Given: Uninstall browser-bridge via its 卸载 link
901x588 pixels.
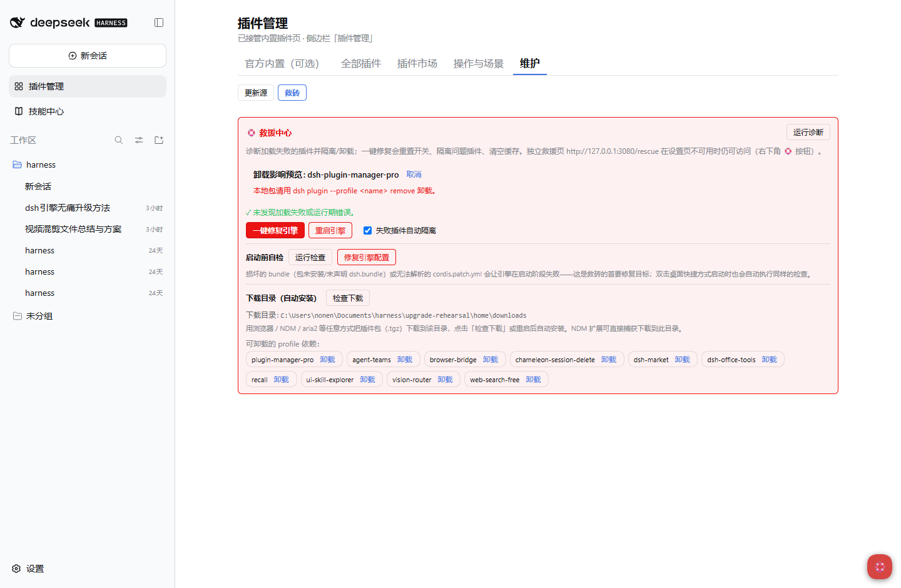Looking at the screenshot, I should point(491,360).
